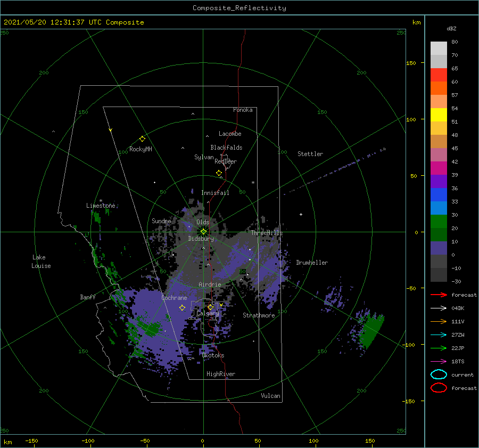Click the yellow diamond marker below RedDeer

click(x=219, y=173)
